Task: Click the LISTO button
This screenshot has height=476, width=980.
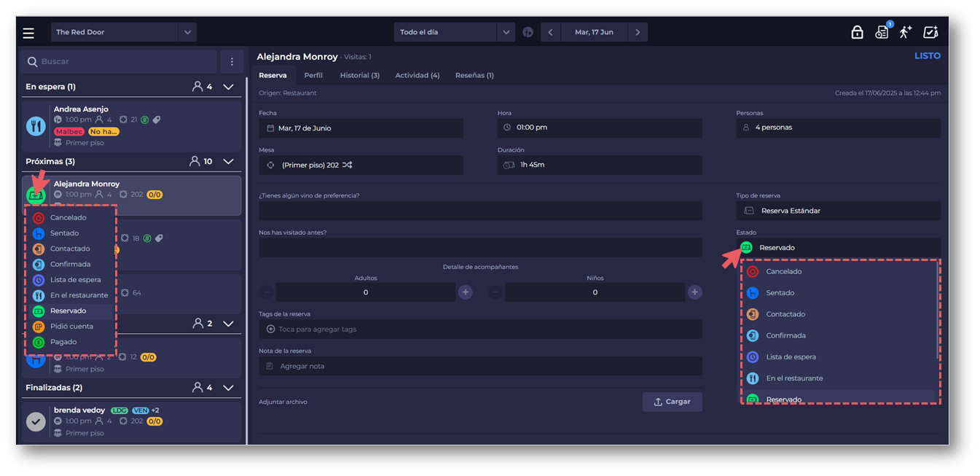Action: (x=928, y=56)
